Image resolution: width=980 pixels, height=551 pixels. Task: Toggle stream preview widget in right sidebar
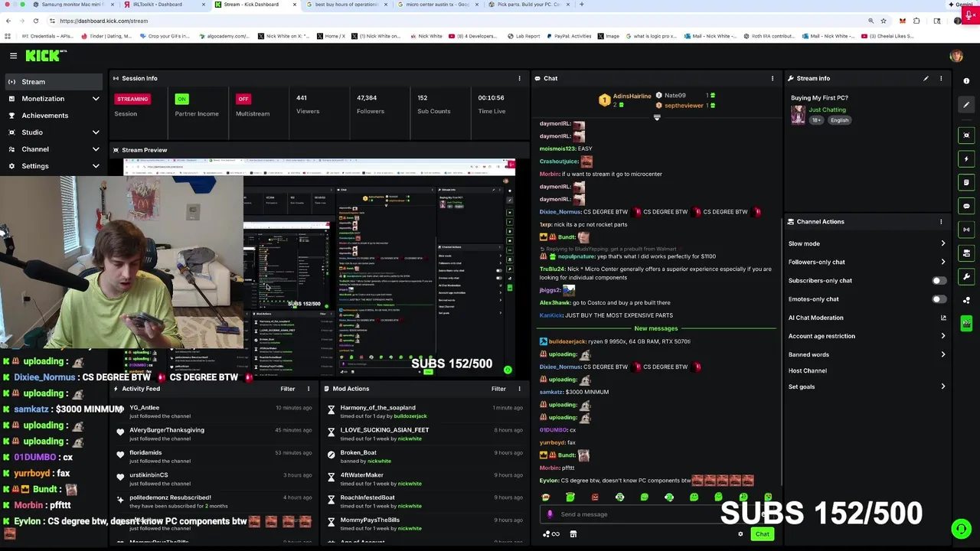[x=966, y=135]
